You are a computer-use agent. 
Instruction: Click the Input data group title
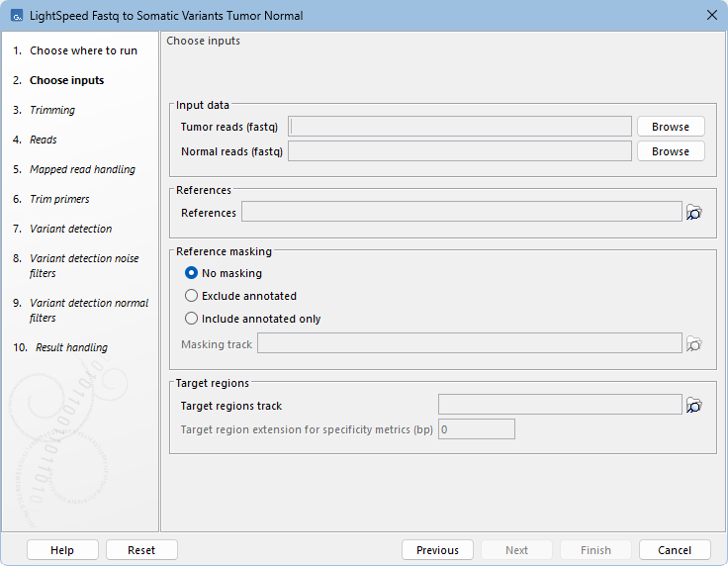[203, 106]
